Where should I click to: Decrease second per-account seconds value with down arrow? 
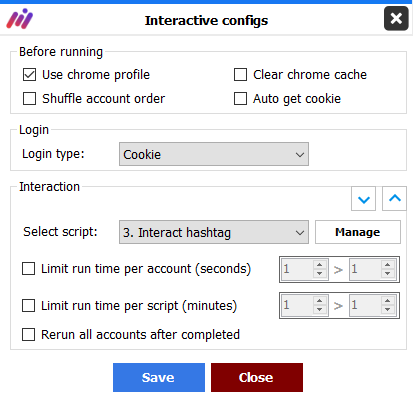[x=387, y=273]
